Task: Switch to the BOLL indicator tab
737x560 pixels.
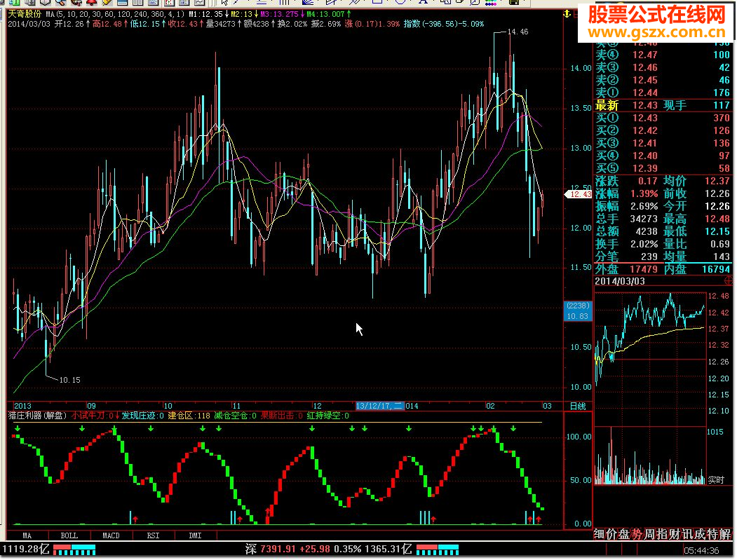Action: (x=69, y=536)
